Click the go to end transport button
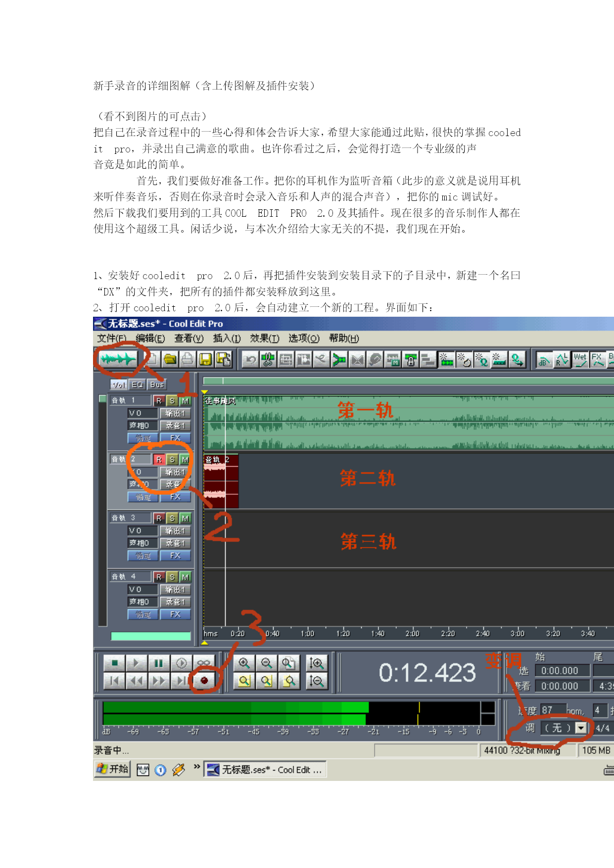 click(181, 681)
